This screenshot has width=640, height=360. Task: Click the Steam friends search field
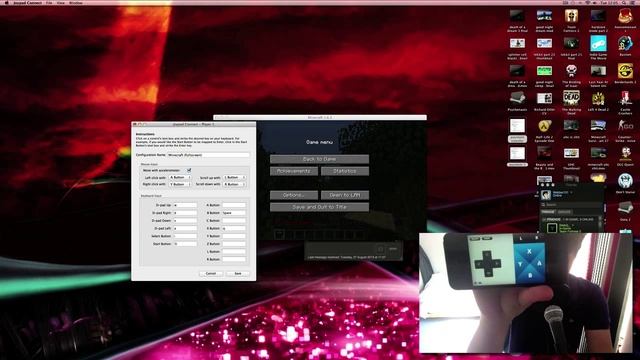pos(571,204)
